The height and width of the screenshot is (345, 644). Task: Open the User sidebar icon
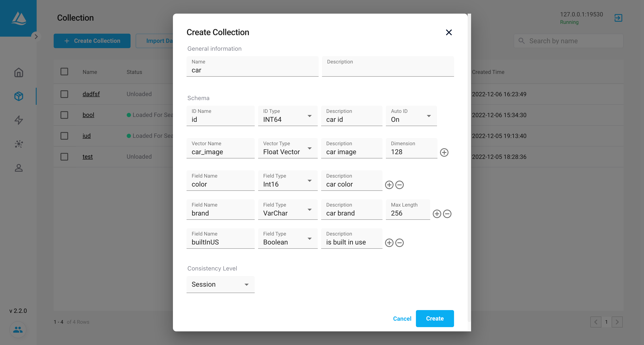click(x=19, y=168)
